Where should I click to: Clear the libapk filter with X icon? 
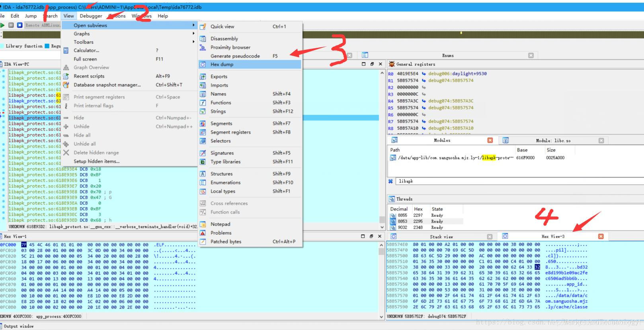click(390, 181)
